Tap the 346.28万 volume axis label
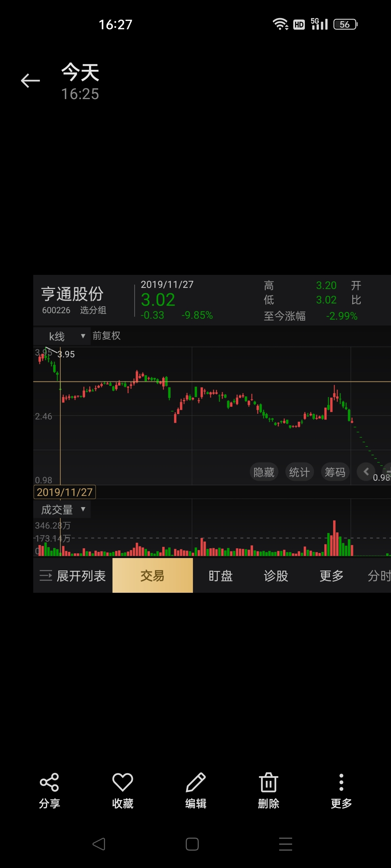Image resolution: width=391 pixels, height=868 pixels. pos(53,525)
